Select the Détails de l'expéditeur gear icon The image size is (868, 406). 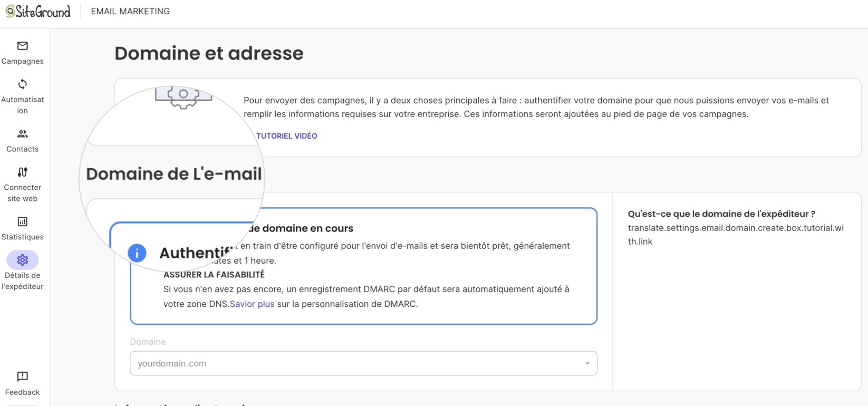(x=22, y=260)
